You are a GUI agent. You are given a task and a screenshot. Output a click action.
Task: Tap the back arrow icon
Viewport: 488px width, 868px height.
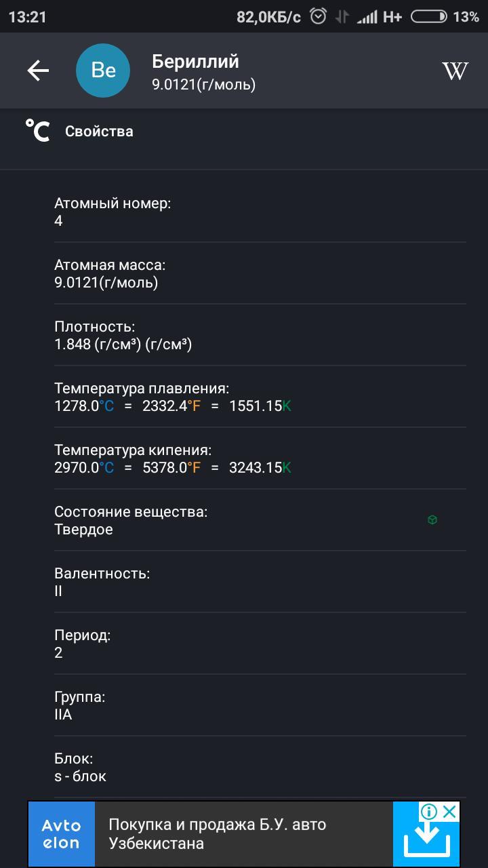pyautogui.click(x=38, y=71)
